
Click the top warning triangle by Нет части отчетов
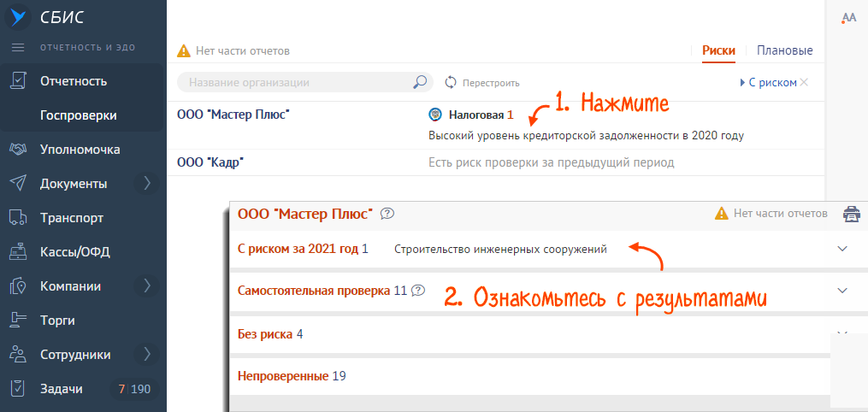pyautogui.click(x=183, y=51)
